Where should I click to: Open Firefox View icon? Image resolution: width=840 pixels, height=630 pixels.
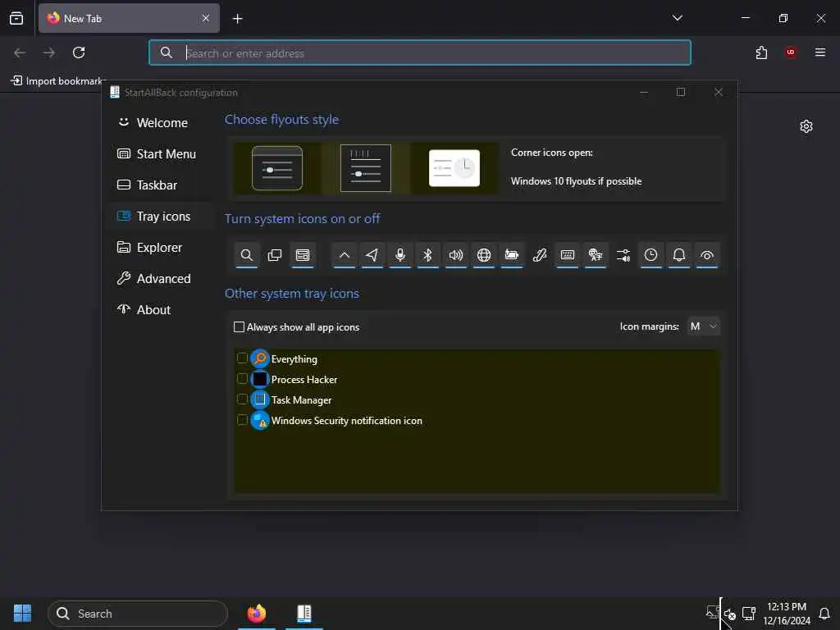(16, 18)
